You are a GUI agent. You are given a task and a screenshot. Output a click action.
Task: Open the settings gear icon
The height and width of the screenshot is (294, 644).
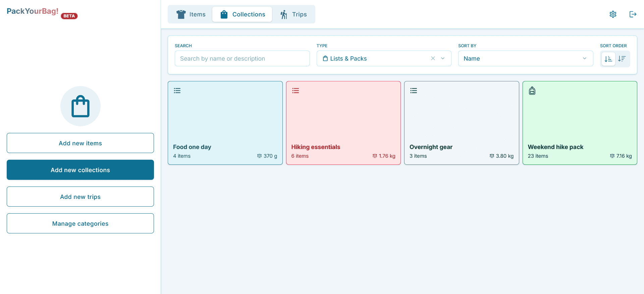[x=613, y=14]
